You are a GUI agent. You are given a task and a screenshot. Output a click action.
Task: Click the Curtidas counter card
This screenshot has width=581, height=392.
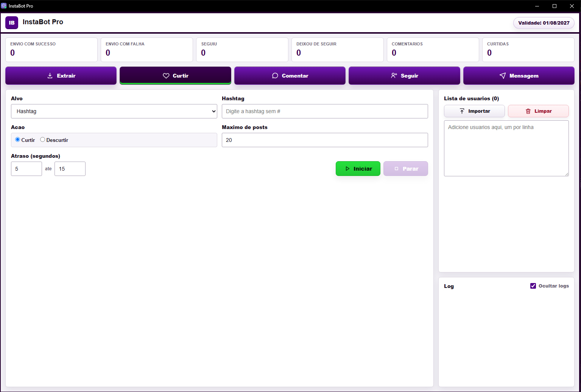(528, 50)
